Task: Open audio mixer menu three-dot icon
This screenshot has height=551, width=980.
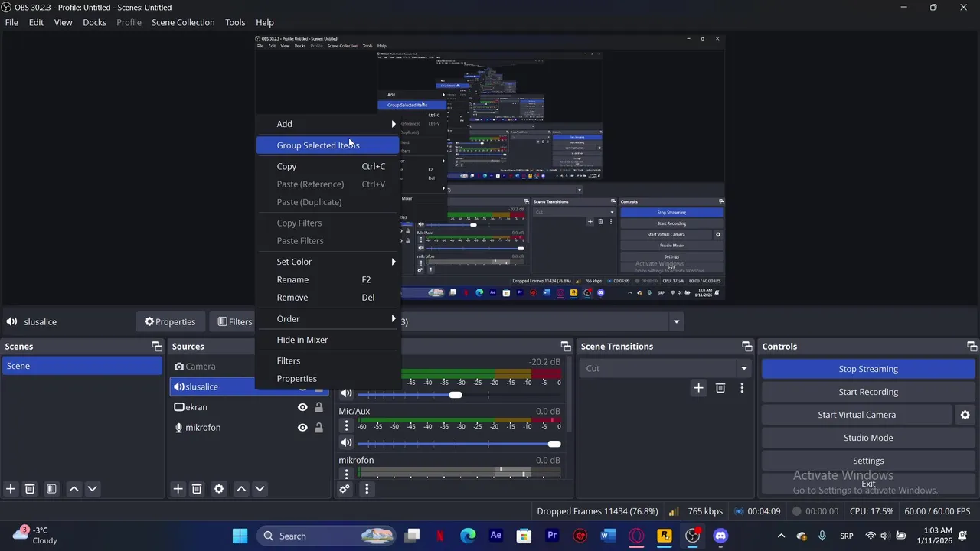Action: (x=367, y=489)
